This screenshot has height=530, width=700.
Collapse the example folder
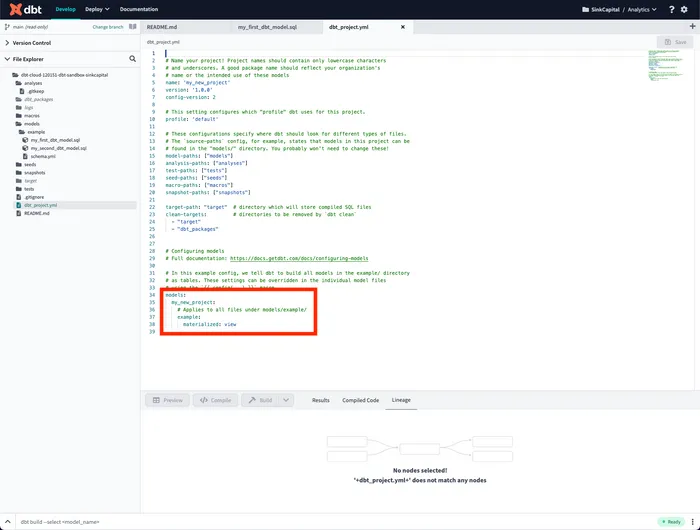pos(32,132)
